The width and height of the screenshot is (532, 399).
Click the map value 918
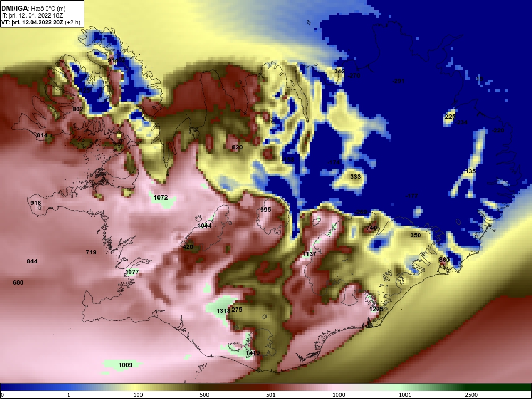36,203
